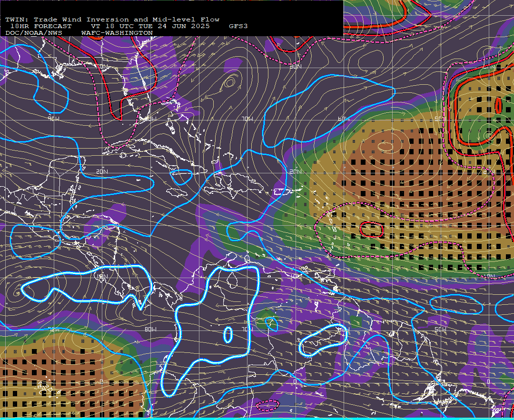514x420 pixels.
Task: Click the '80W' longitude label beside south Florida
Action: (x=150, y=119)
